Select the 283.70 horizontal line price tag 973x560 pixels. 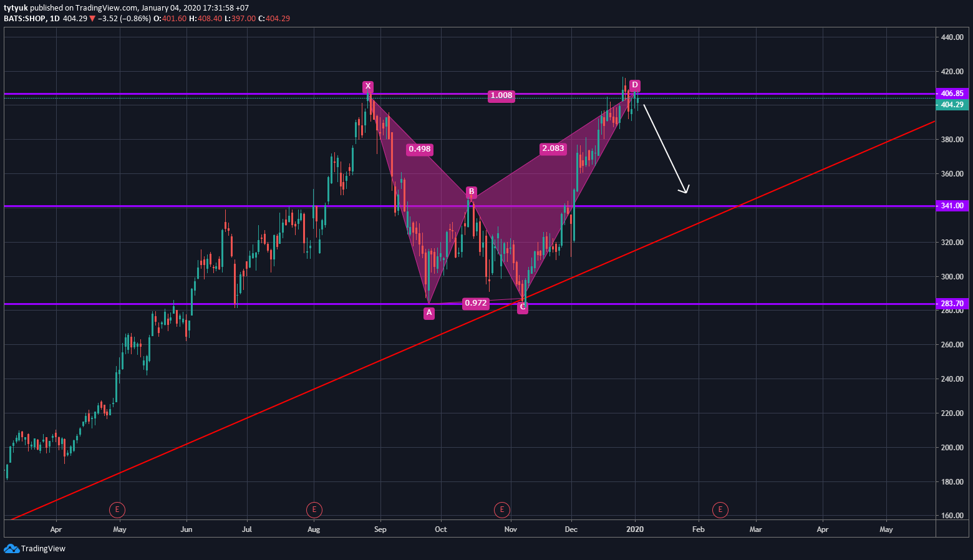click(952, 304)
